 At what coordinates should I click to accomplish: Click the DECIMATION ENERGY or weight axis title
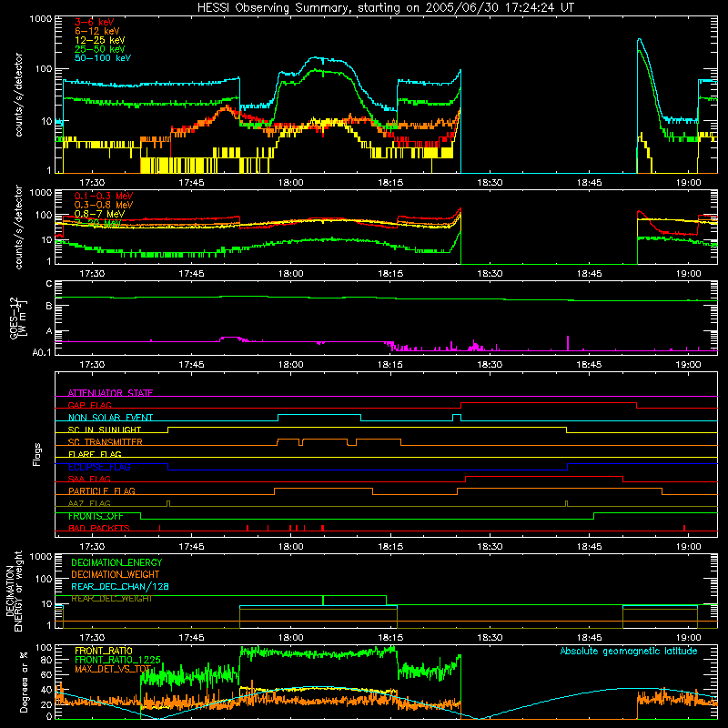tap(14, 591)
